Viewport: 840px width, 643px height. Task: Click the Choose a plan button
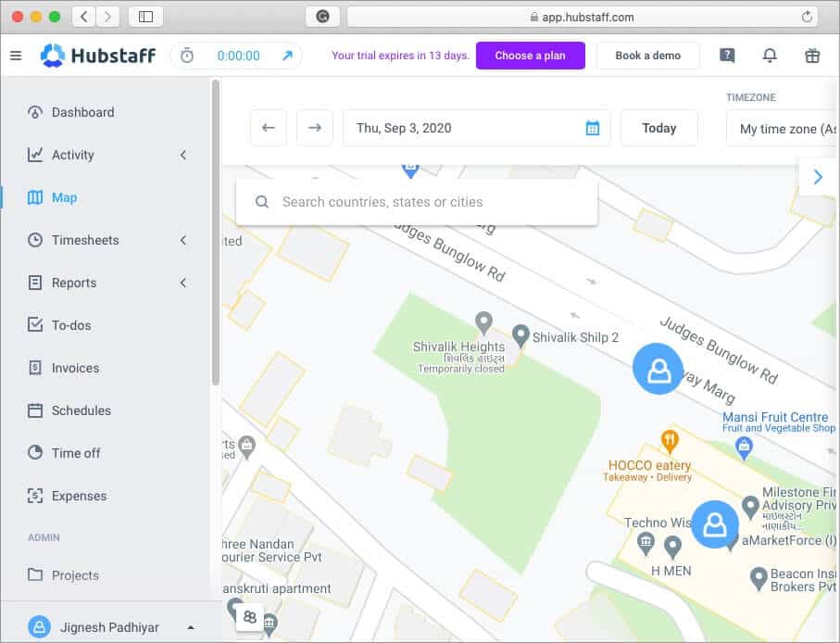pyautogui.click(x=531, y=56)
